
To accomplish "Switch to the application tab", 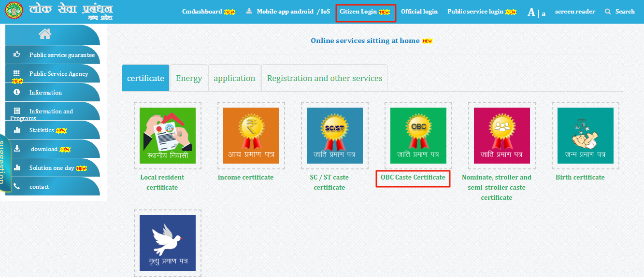I will (234, 78).
